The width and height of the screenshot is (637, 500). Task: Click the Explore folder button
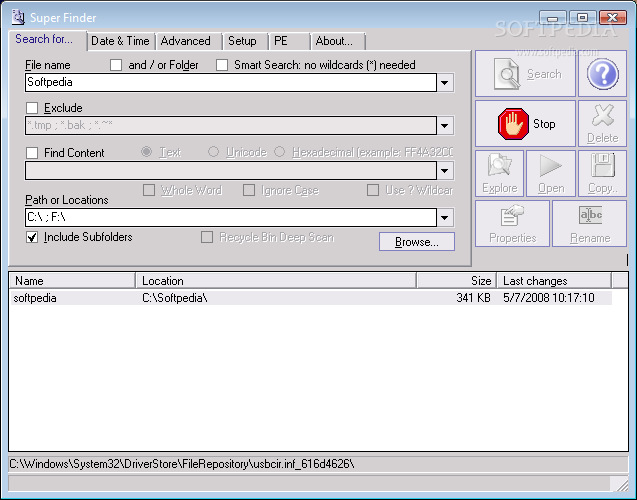(x=500, y=173)
